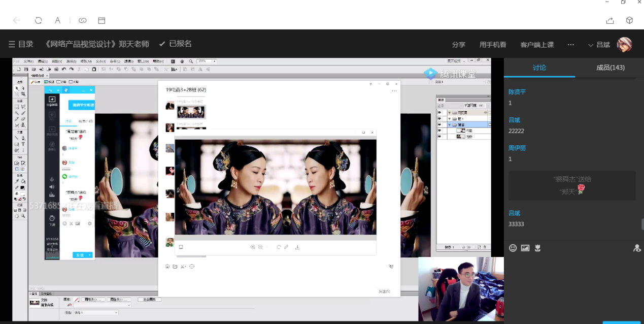Click the course title 《网络产品视觉设计》郑天老师
The height and width of the screenshot is (324, 644).
coord(97,44)
